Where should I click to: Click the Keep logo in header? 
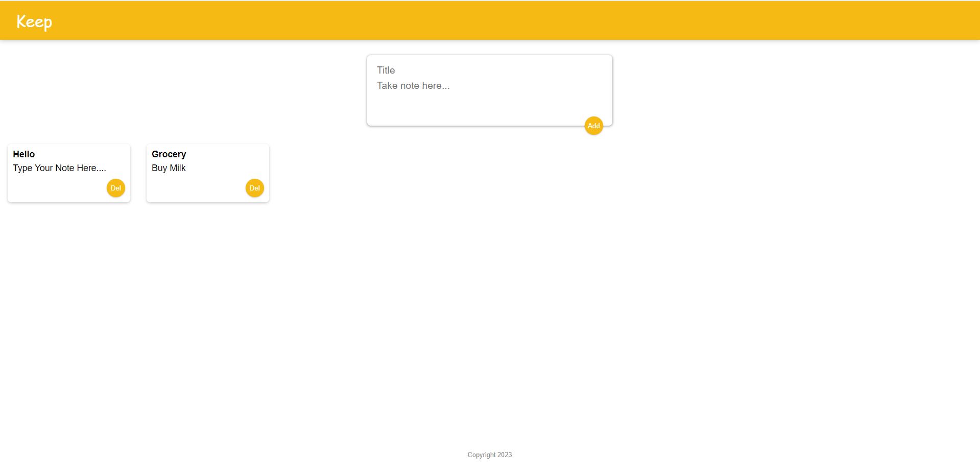(x=34, y=21)
